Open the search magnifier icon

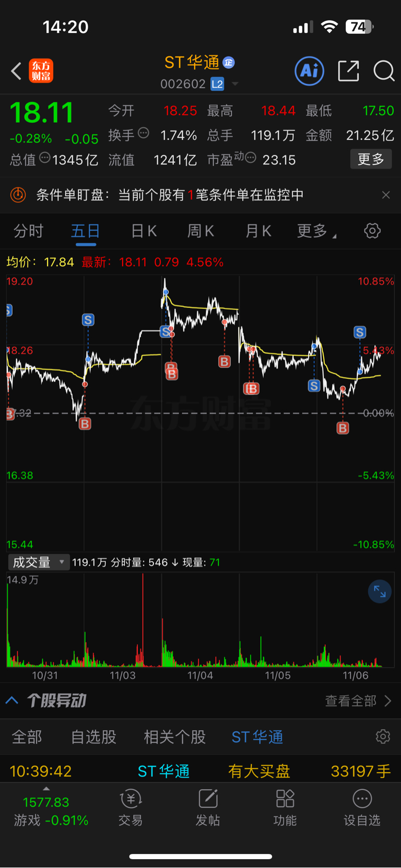[x=384, y=71]
